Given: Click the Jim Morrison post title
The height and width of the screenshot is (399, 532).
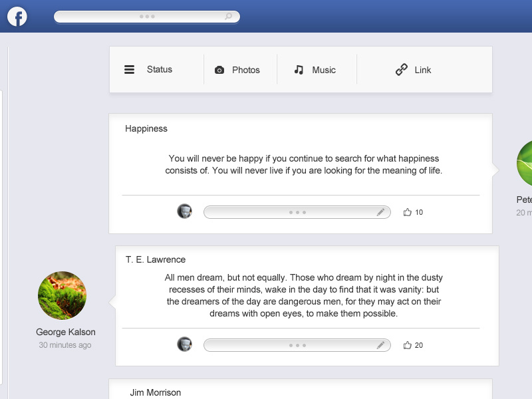Looking at the screenshot, I should 156,392.
